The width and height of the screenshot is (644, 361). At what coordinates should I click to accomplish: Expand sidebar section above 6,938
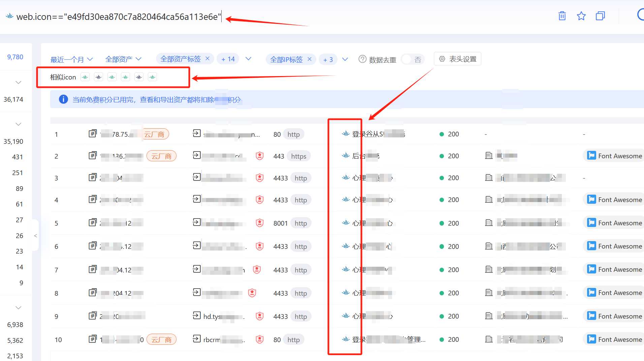(x=19, y=308)
